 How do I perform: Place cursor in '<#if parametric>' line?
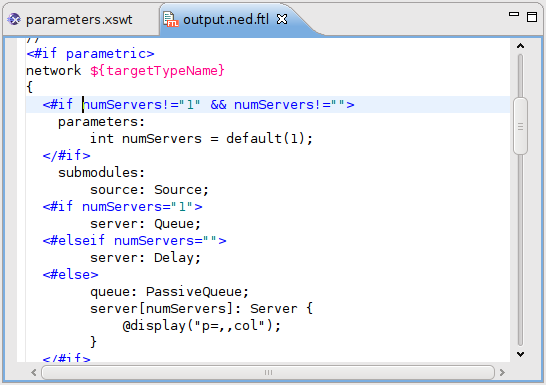coord(90,54)
